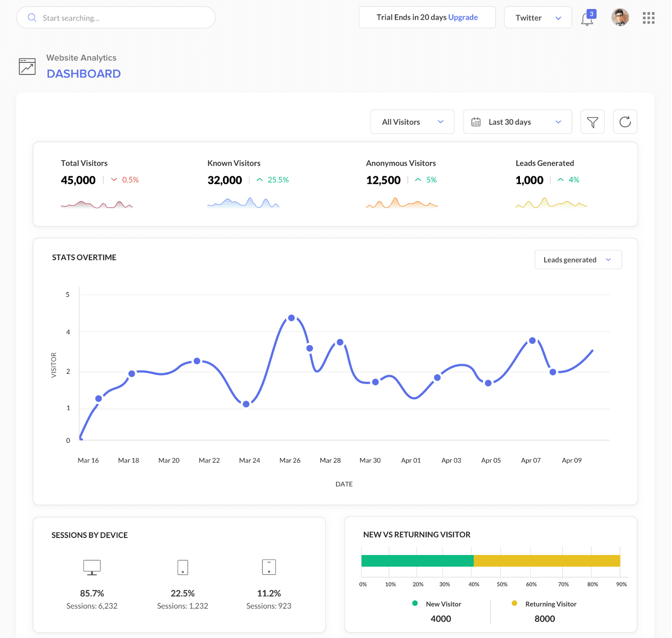Click the STATS OVERTIME title
672x638 pixels.
point(84,258)
